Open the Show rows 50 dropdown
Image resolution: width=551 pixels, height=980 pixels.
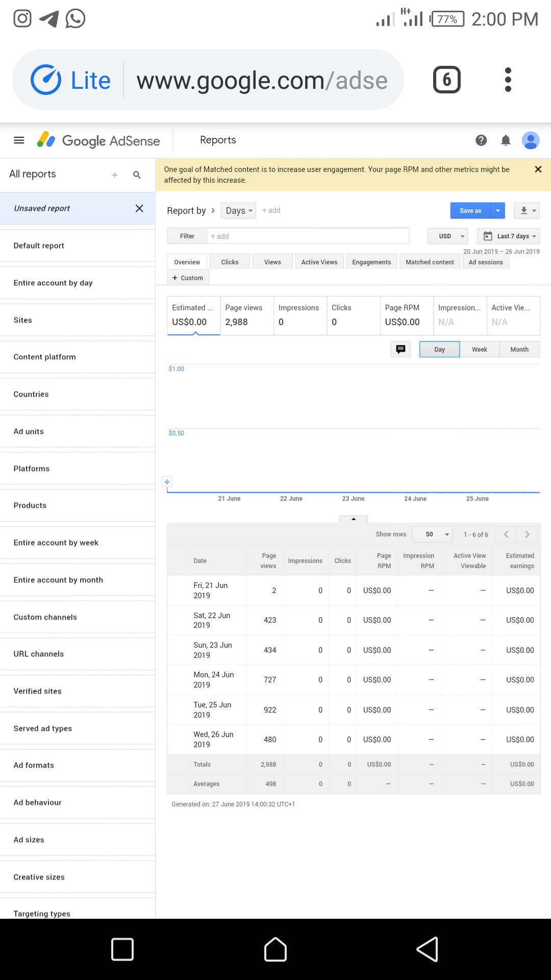[432, 534]
